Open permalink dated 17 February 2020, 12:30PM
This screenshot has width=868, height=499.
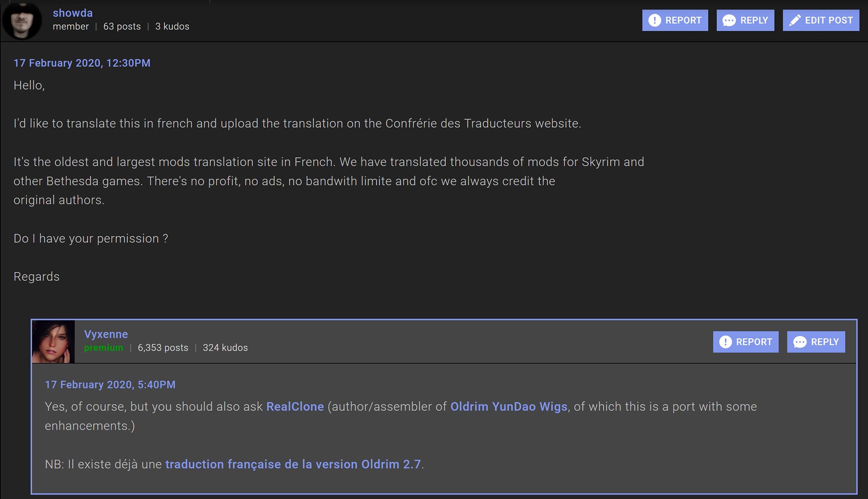pyautogui.click(x=82, y=63)
